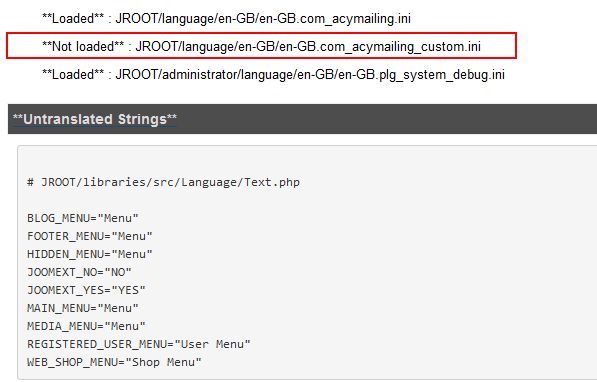Click the MEDIA_MENU="Menu" line

click(x=86, y=326)
